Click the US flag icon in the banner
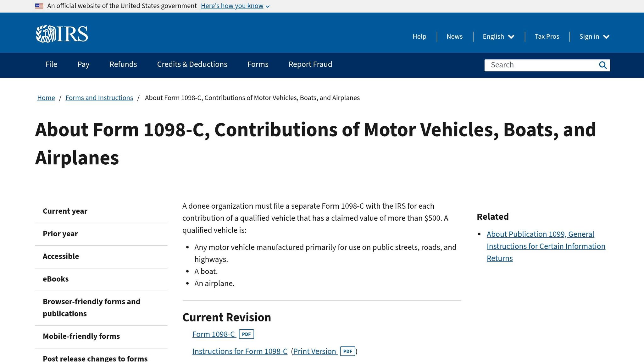This screenshot has height=362, width=644. (39, 6)
